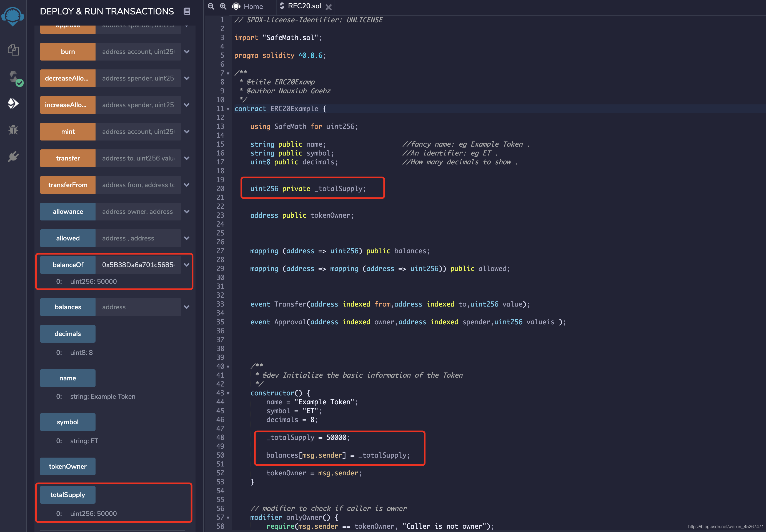Run the transferFrom function
The height and width of the screenshot is (532, 766).
[68, 185]
